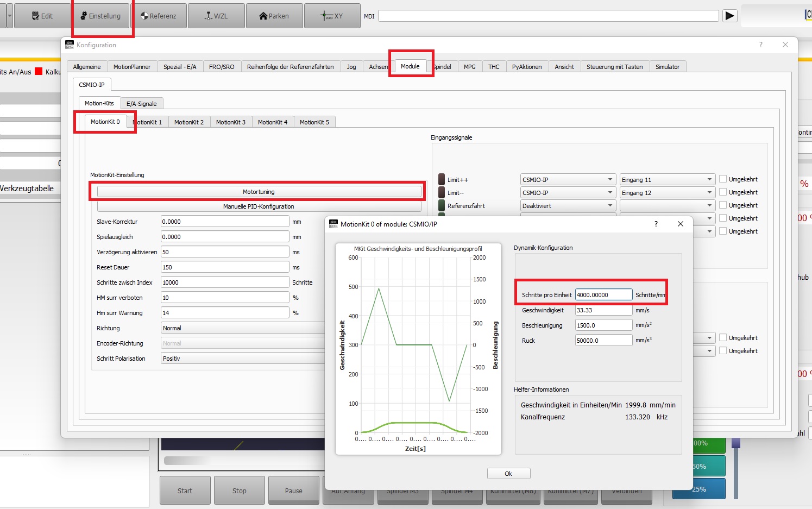Screen dimensions: 812x509
Task: Click the Schritte pro Einheit input field
Action: [x=603, y=295]
